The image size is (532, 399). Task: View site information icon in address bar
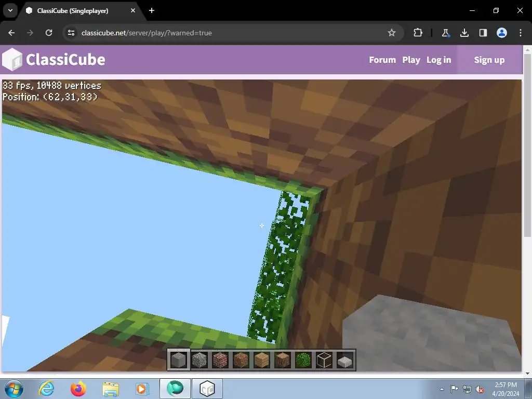[71, 33]
